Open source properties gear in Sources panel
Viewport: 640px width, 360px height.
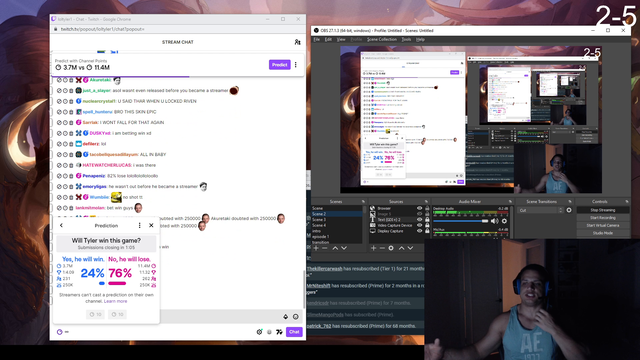[x=391, y=248]
